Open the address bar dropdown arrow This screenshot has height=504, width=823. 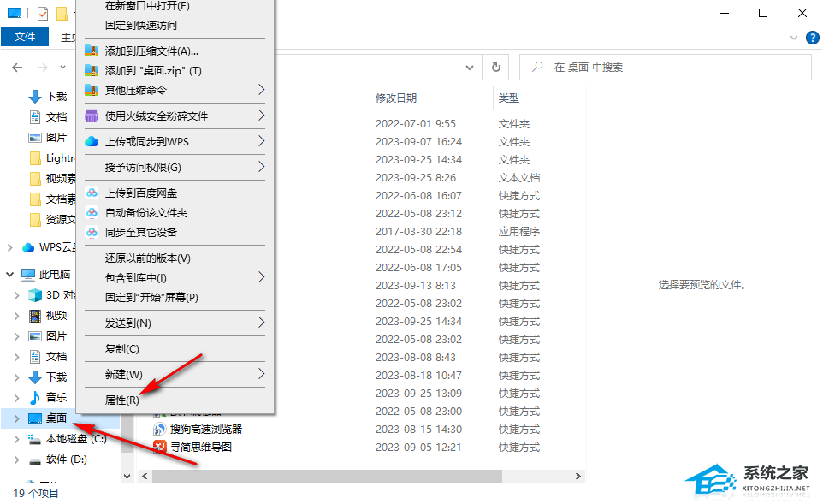(x=469, y=67)
